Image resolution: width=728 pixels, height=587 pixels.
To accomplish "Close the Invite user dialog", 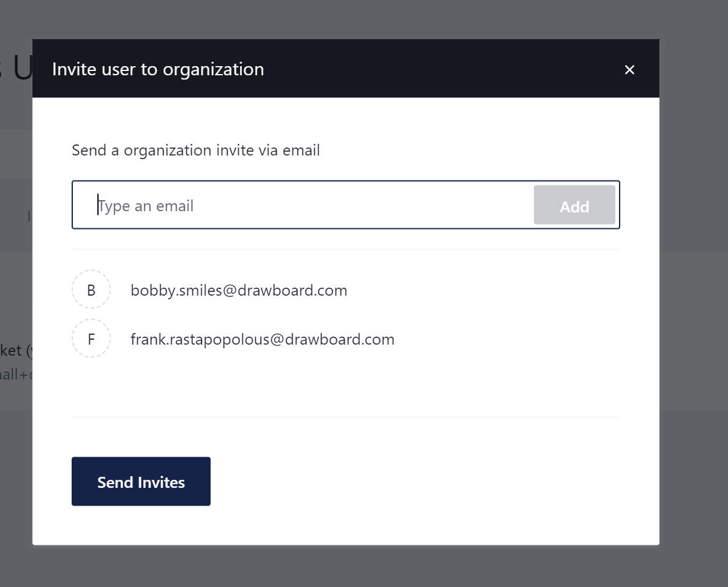I will point(629,70).
